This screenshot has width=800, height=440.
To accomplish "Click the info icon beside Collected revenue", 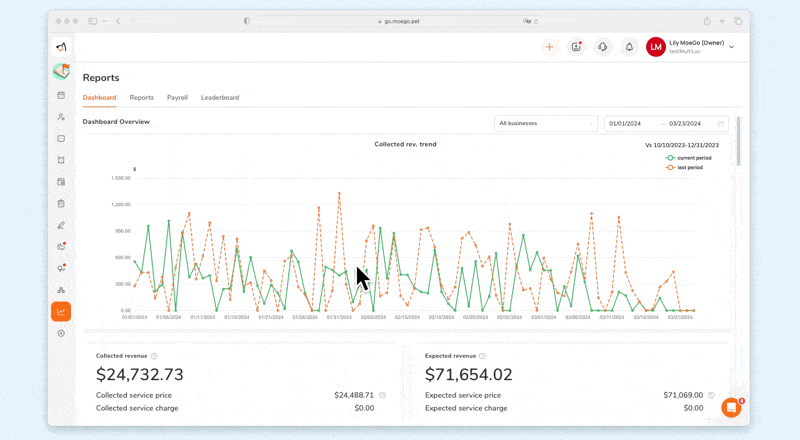I will pos(154,356).
